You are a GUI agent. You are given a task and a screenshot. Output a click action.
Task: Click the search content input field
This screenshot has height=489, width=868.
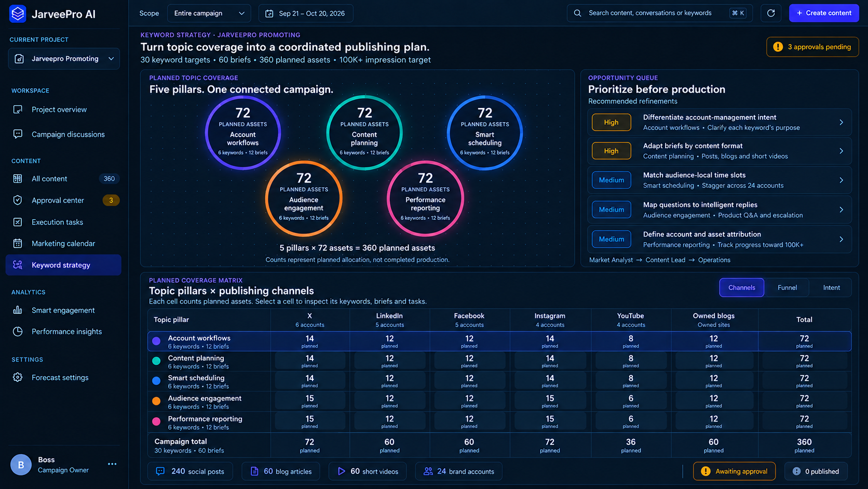tap(659, 13)
